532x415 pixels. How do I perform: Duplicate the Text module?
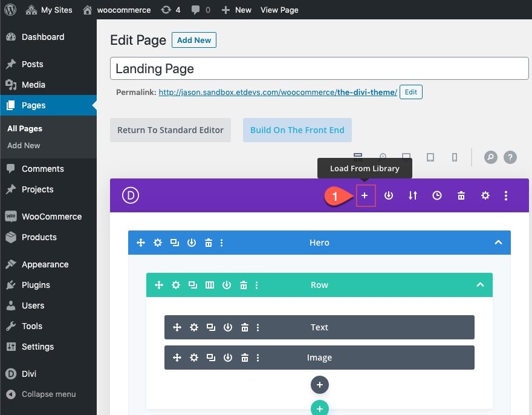click(211, 327)
